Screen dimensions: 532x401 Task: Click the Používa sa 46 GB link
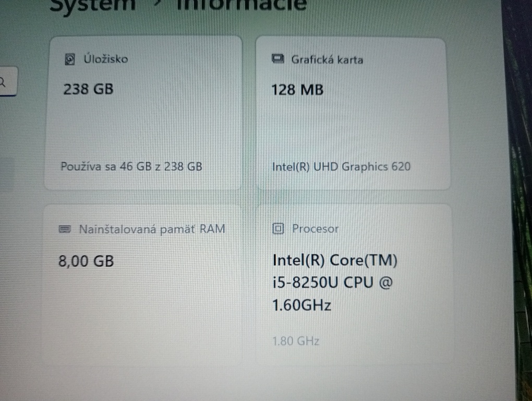pos(131,166)
